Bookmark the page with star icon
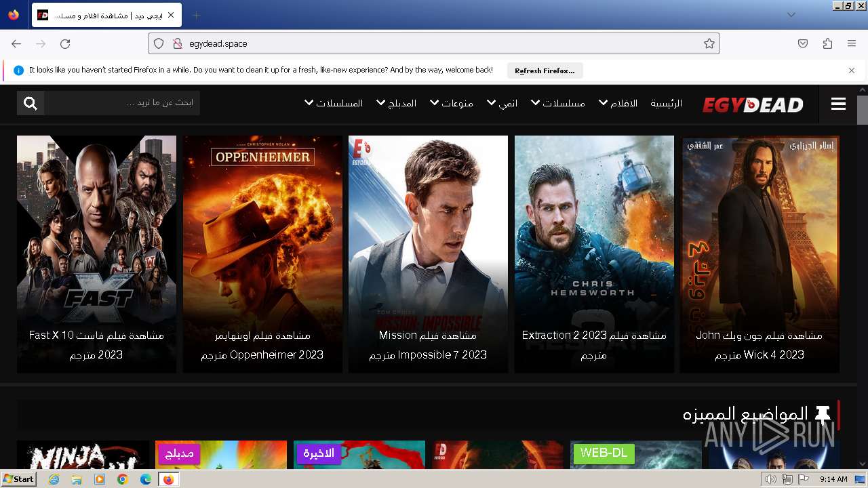Image resolution: width=868 pixels, height=488 pixels. click(709, 43)
